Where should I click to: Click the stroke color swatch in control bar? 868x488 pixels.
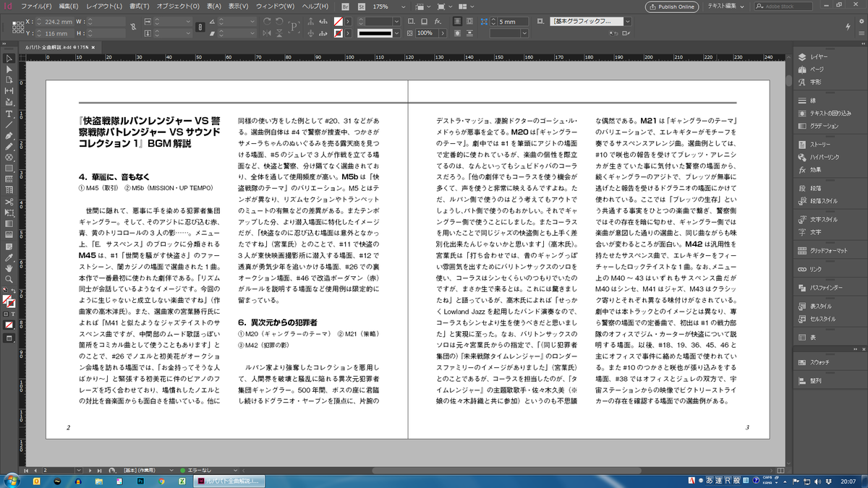point(339,33)
